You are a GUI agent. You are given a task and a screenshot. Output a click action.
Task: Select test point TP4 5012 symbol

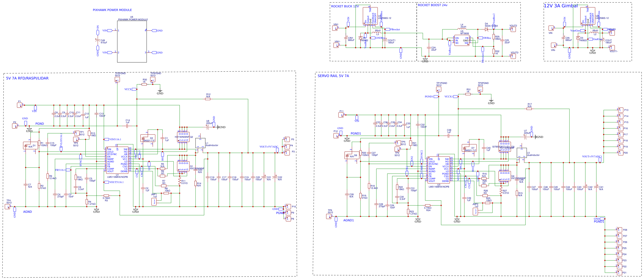click(8, 206)
